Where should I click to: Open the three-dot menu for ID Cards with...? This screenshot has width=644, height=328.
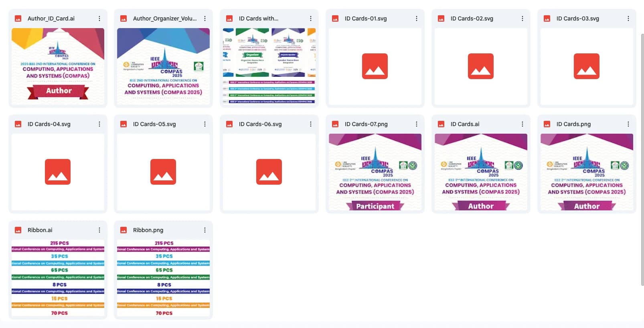[311, 18]
